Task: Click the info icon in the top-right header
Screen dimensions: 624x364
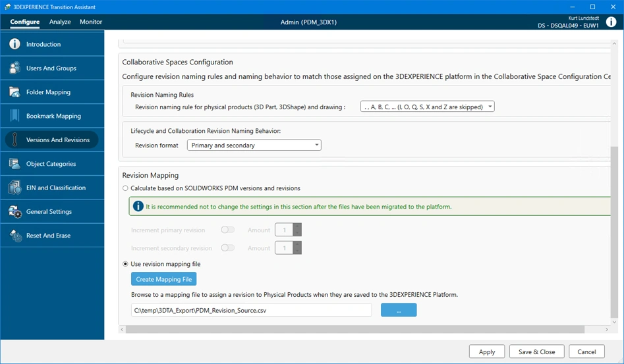Action: [611, 22]
